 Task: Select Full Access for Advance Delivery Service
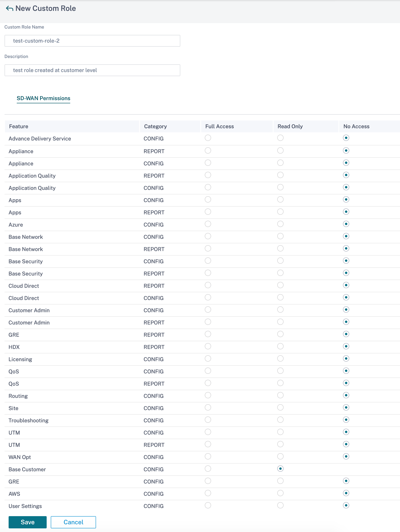(208, 138)
